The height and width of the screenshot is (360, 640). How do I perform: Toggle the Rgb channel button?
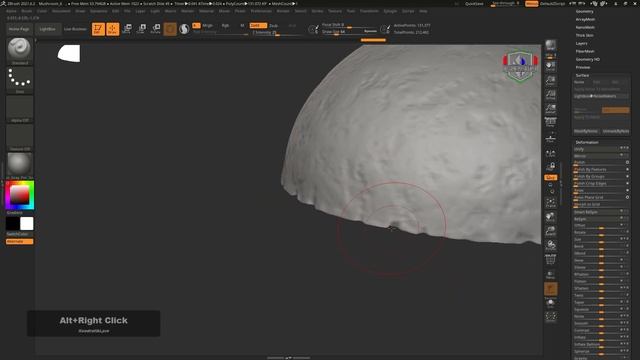225,25
